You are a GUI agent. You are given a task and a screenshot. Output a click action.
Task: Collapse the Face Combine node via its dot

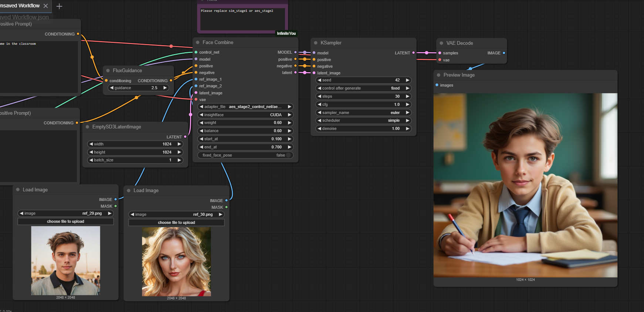(x=198, y=43)
